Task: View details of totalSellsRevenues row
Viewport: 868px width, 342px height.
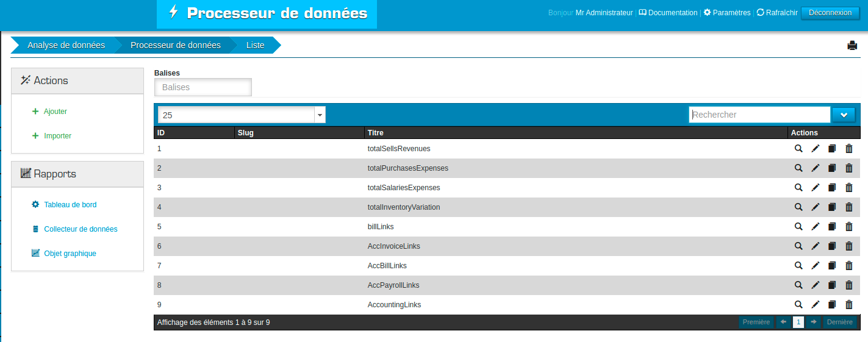Action: tap(798, 149)
